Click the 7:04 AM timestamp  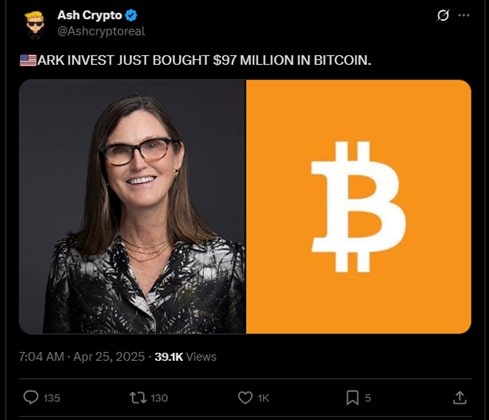(41, 357)
